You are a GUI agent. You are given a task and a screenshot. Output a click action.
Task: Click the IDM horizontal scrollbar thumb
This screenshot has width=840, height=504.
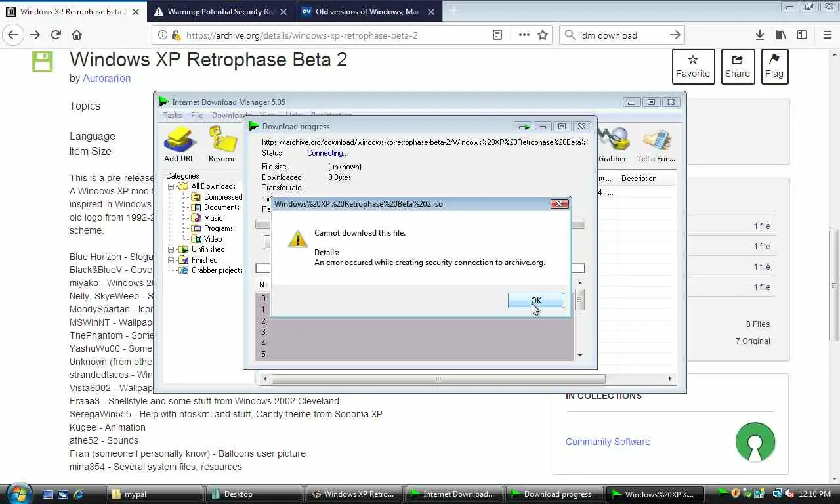coord(438,379)
